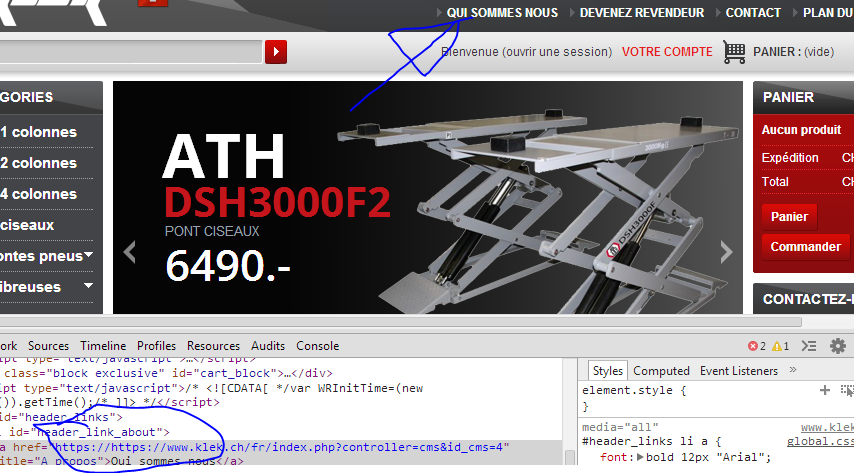Go to previous slide with left arrow
Image resolution: width=854 pixels, height=473 pixels.
click(x=130, y=252)
